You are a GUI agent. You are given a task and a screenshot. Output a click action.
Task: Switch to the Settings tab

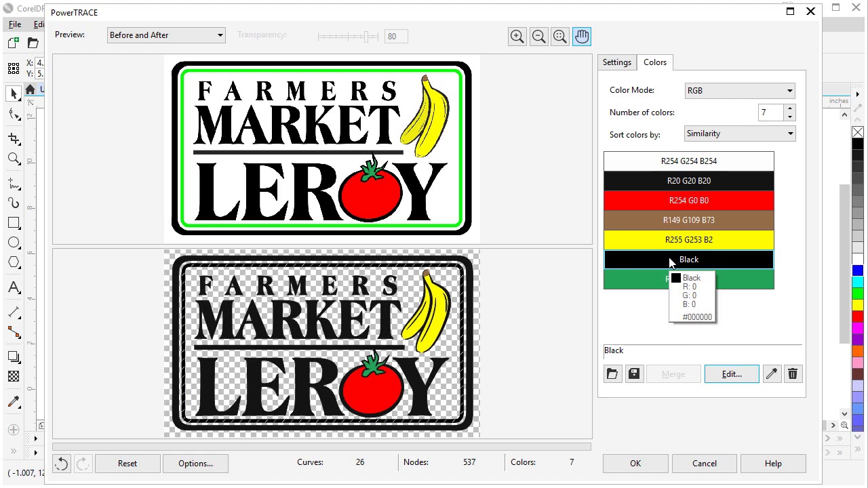pyautogui.click(x=617, y=62)
